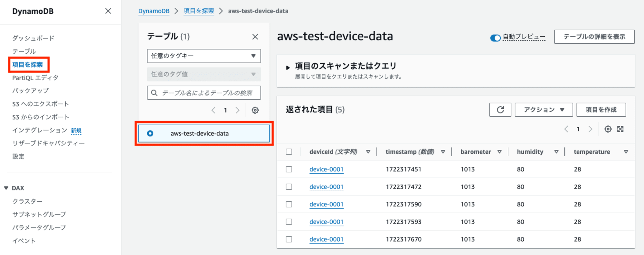Open table list preferences gear icon
Image resolution: width=644 pixels, height=255 pixels.
click(255, 110)
